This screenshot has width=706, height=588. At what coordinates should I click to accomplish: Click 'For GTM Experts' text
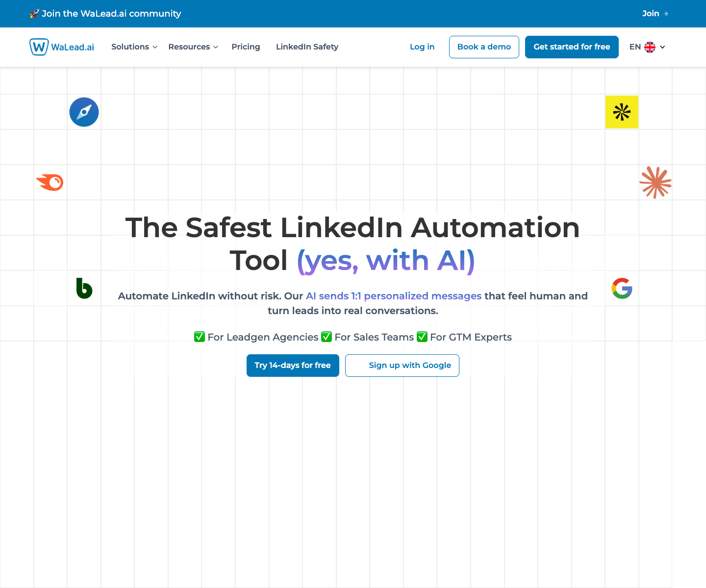click(x=471, y=337)
